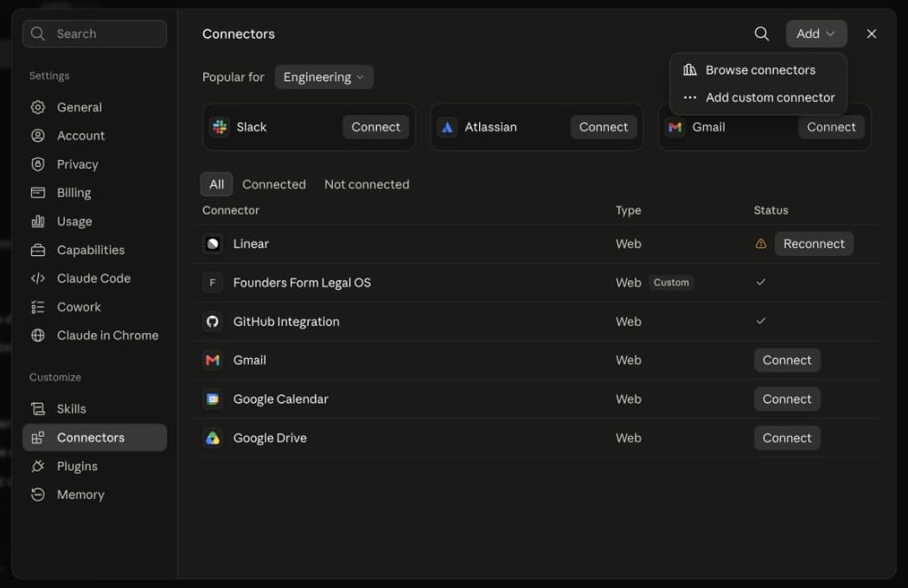Image resolution: width=908 pixels, height=588 pixels.
Task: Open the Engineering dropdown
Action: tap(323, 77)
